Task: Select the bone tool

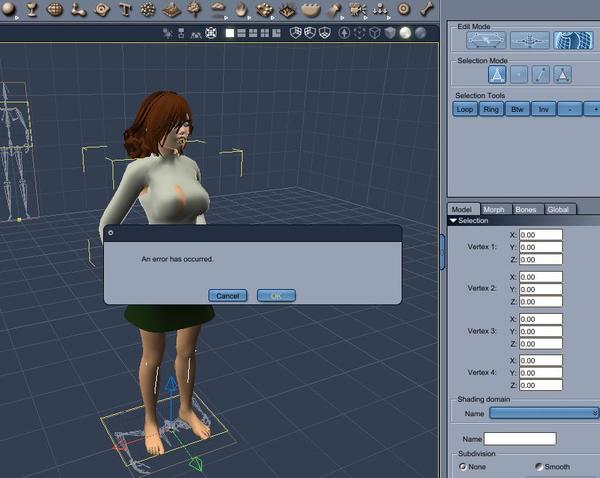Action: tap(426, 9)
